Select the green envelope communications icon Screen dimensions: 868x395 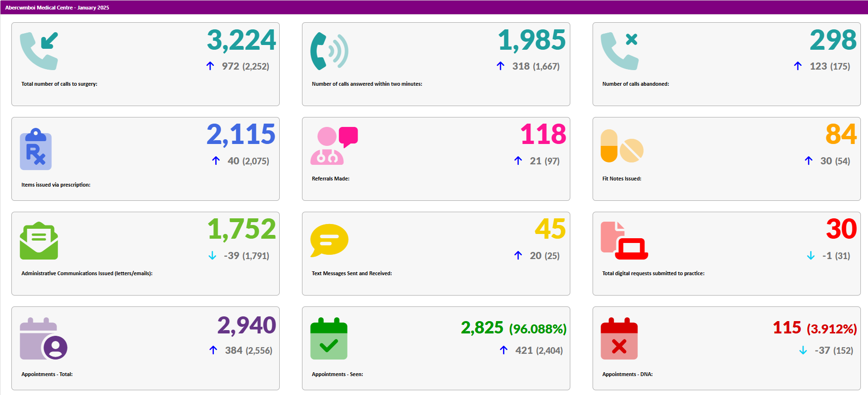click(x=39, y=241)
